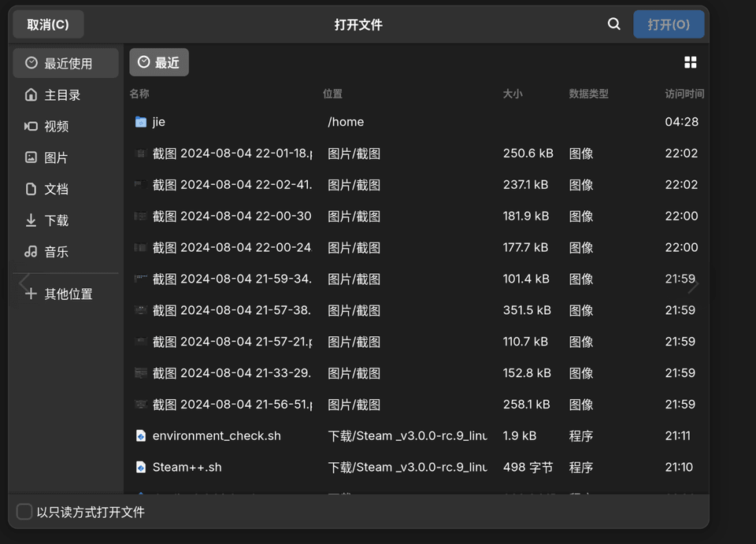This screenshot has height=544, width=756.
Task: Sort files by 名称 column header
Action: (x=139, y=94)
